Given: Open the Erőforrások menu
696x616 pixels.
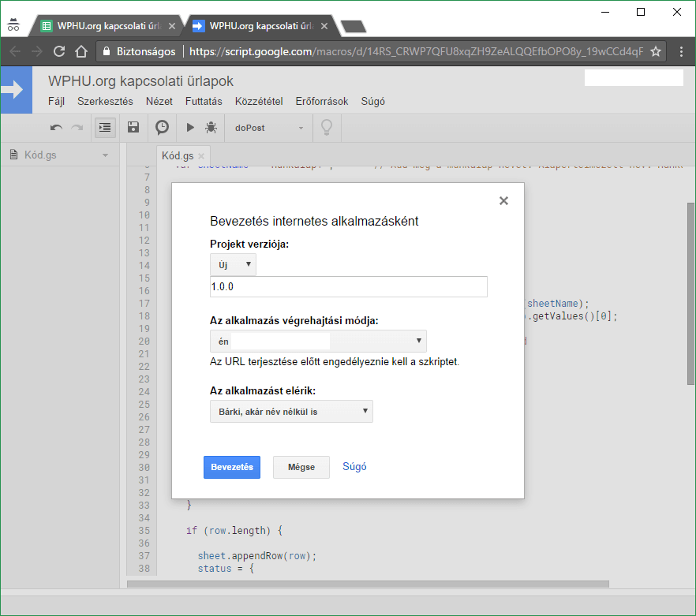Looking at the screenshot, I should (321, 101).
